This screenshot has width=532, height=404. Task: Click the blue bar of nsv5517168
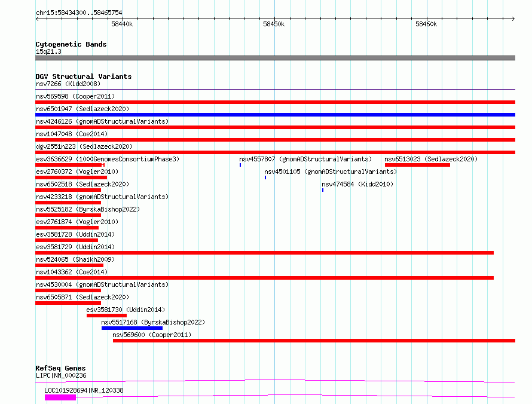[x=132, y=328]
